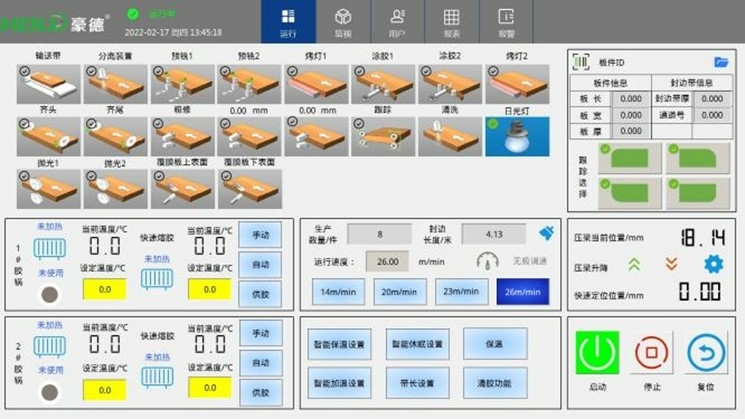Click the 无极调速 speed gauge control
The height and width of the screenshot is (419, 745).
point(487,260)
